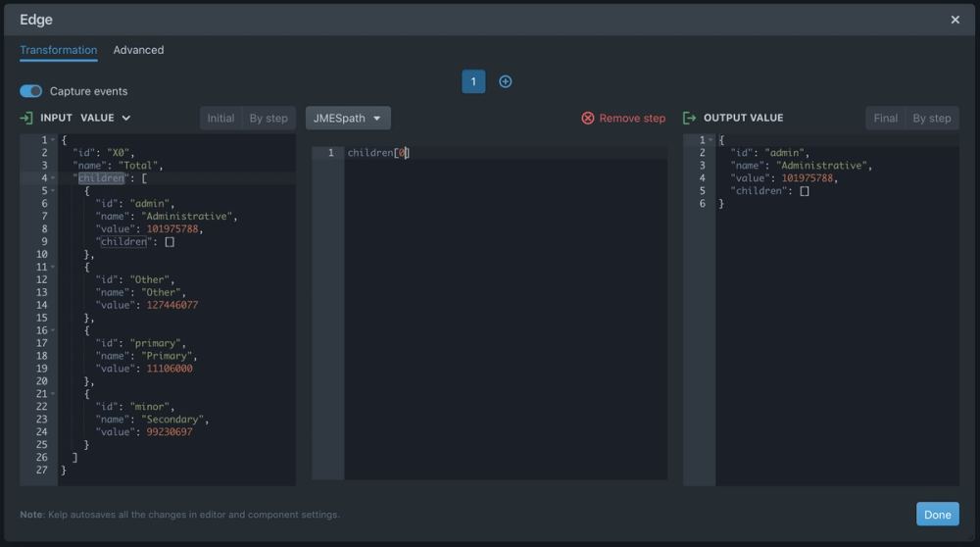Click the Remove step circled-x icon
Image resolution: width=980 pixels, height=547 pixels.
coord(588,118)
